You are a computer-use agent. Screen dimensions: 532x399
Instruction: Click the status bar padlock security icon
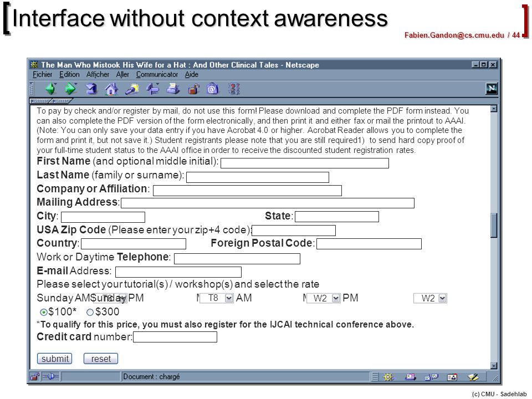tap(35, 377)
